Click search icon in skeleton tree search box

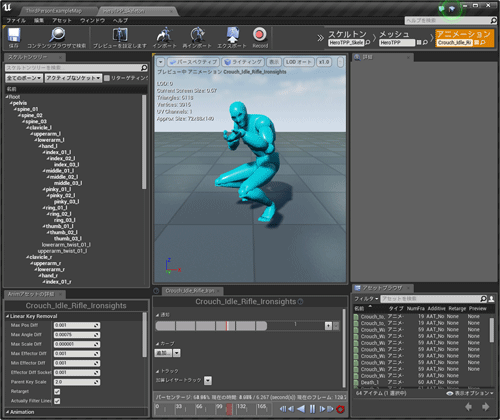[144, 68]
